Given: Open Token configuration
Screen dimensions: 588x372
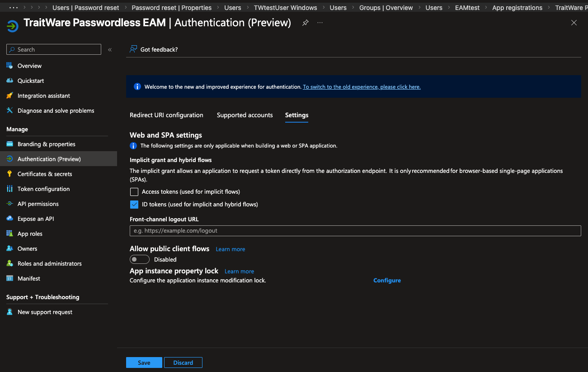Looking at the screenshot, I should click(43, 189).
